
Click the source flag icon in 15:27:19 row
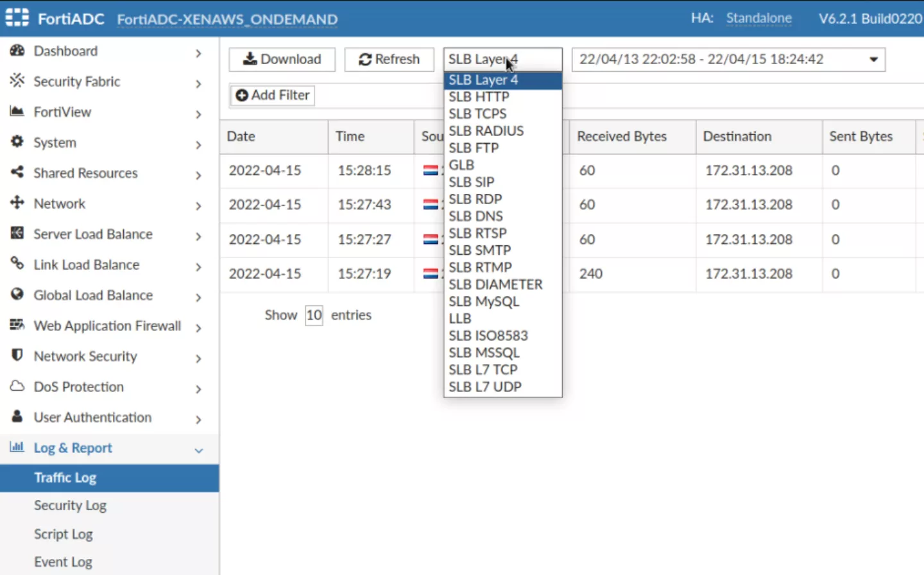(431, 273)
